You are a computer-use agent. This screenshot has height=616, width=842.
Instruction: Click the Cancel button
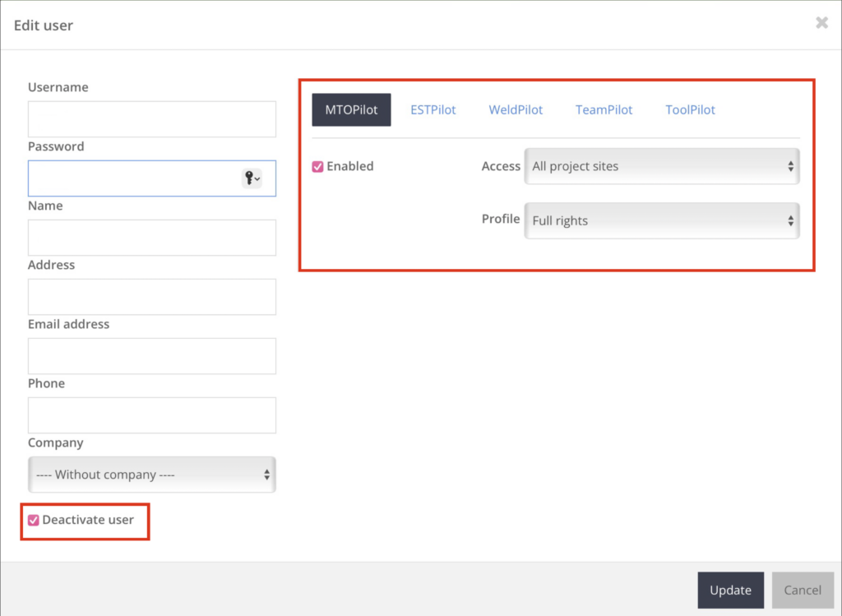point(802,590)
